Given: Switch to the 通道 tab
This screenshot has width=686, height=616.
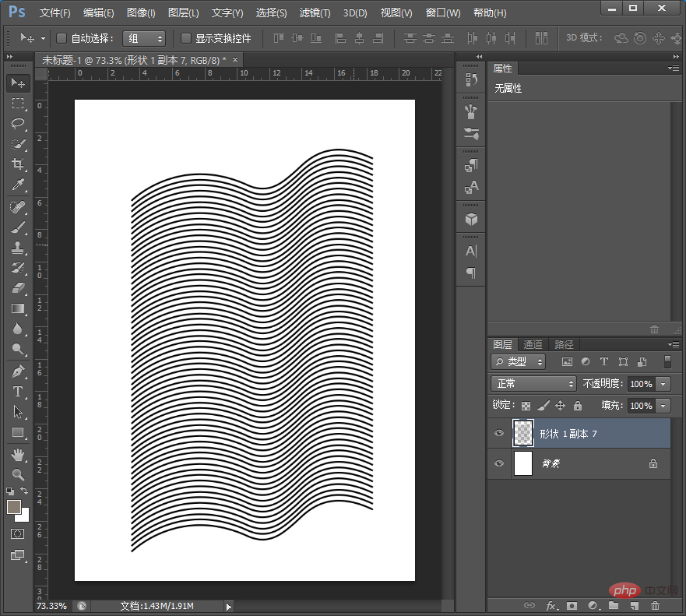Looking at the screenshot, I should coord(533,345).
